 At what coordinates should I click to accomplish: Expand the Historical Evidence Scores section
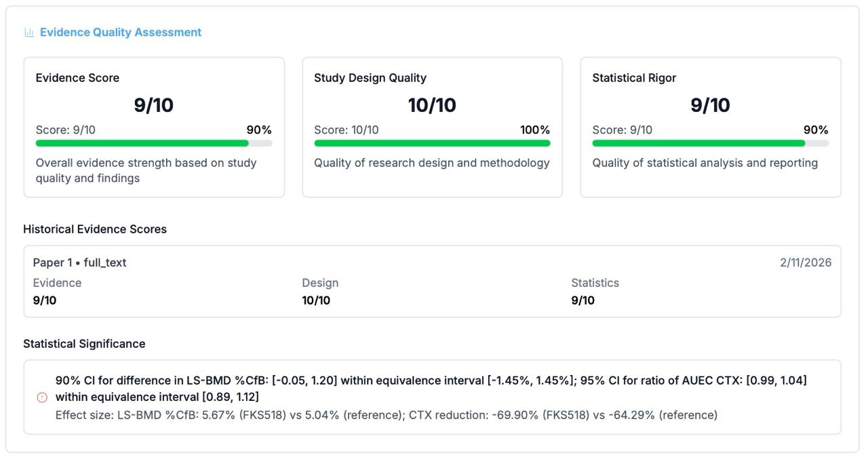(x=95, y=229)
